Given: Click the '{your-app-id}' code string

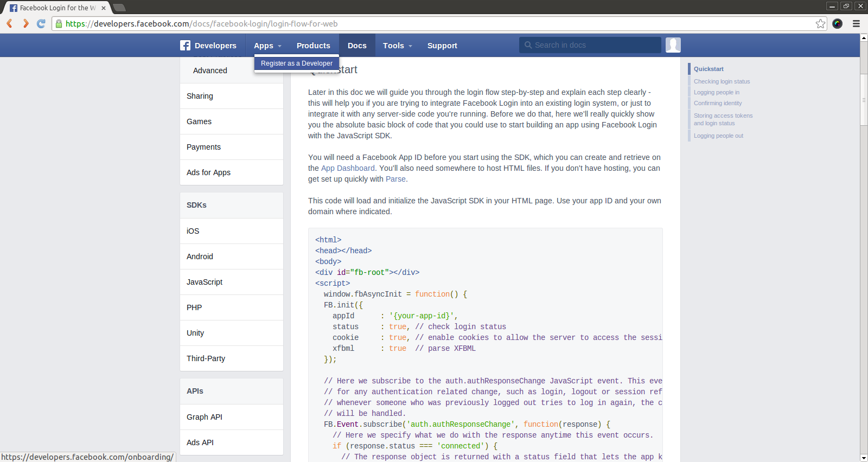Looking at the screenshot, I should tap(422, 316).
